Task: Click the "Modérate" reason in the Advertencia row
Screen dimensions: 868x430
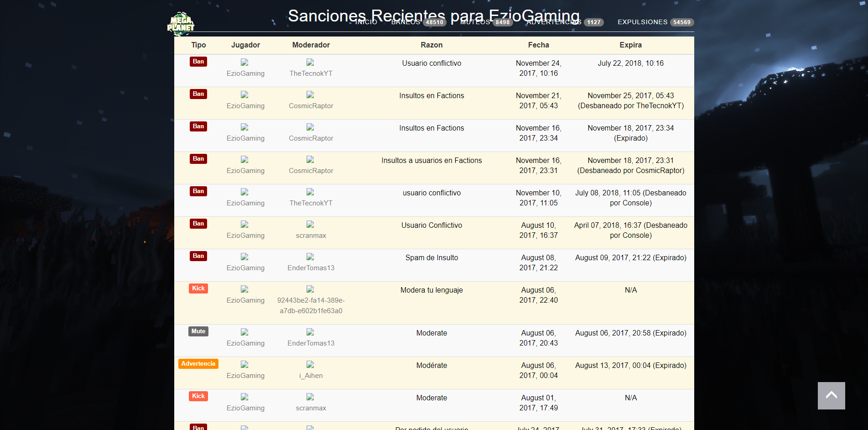Action: [431, 366]
